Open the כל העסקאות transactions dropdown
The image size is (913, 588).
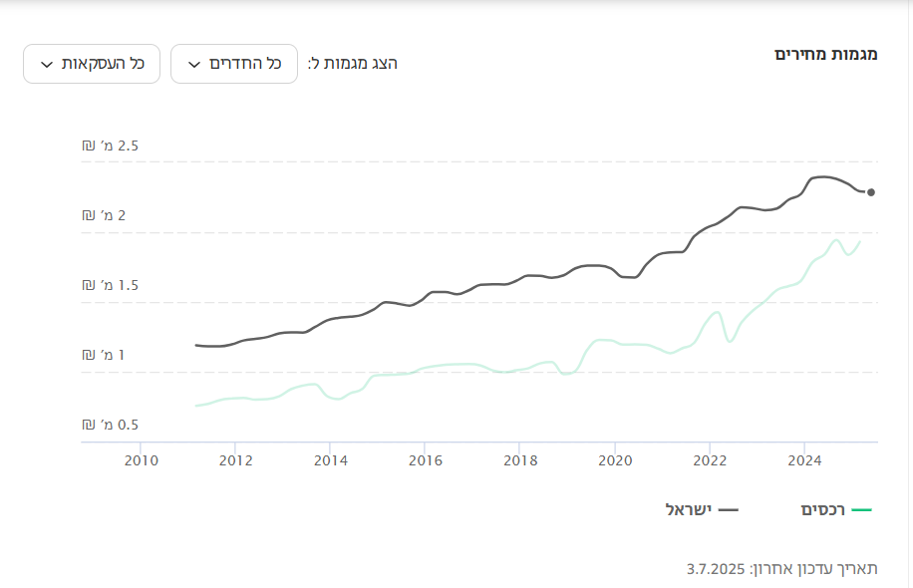pyautogui.click(x=92, y=64)
